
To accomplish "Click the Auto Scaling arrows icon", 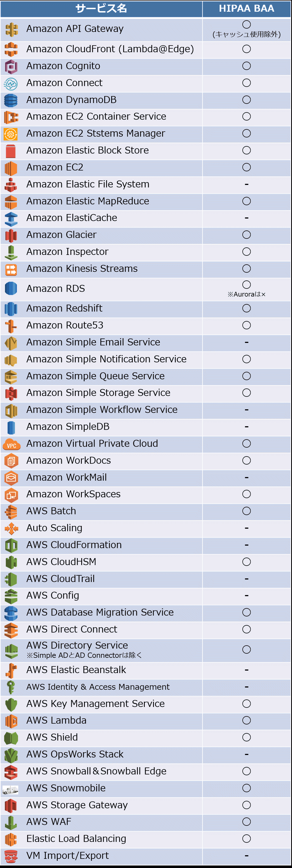I will pos(11,528).
